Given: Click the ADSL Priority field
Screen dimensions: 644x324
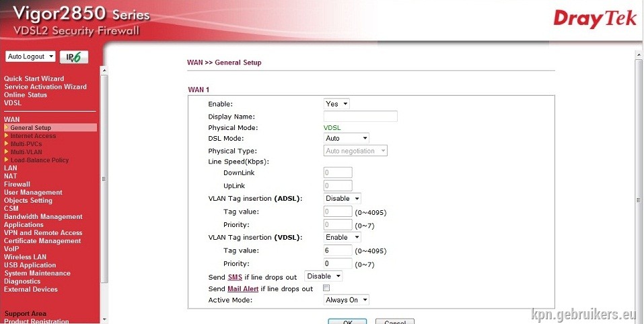Looking at the screenshot, I should coord(338,224).
